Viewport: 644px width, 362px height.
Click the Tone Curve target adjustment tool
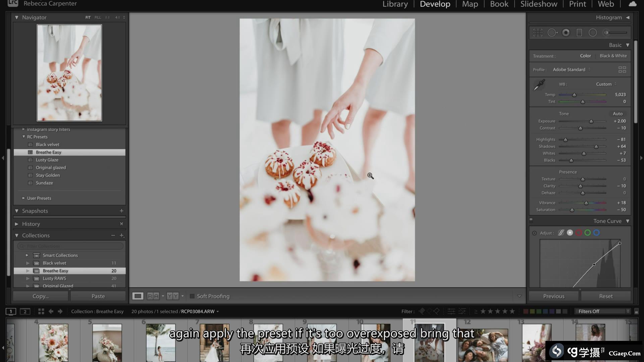tap(534, 233)
